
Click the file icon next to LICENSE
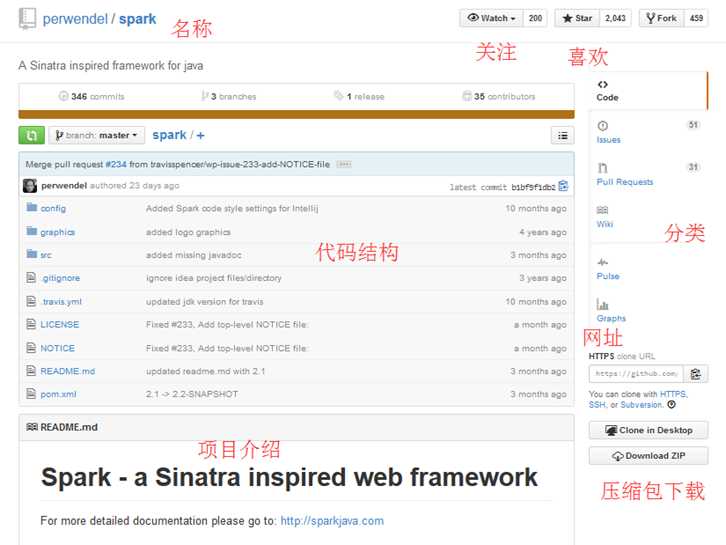click(x=31, y=324)
